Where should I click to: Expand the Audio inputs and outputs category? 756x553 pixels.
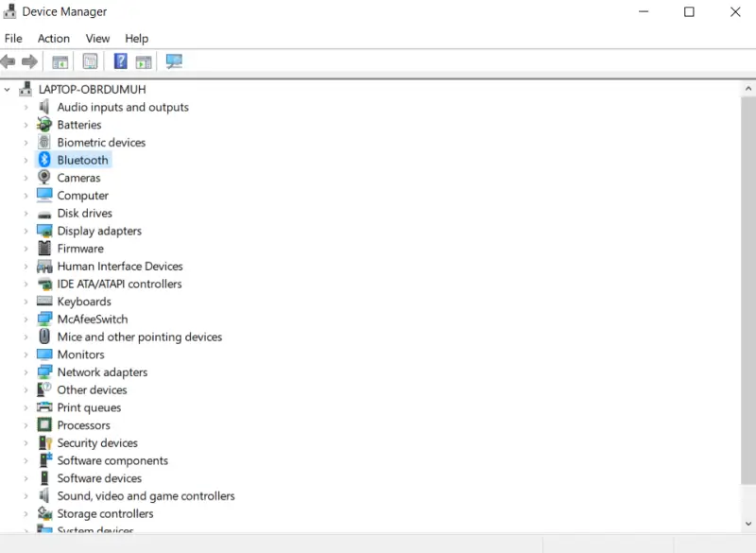click(26, 107)
